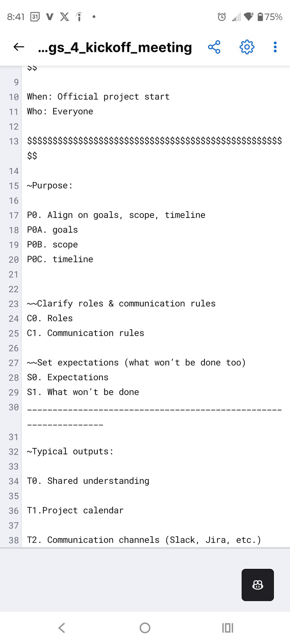Open the recent apps button

click(227, 628)
